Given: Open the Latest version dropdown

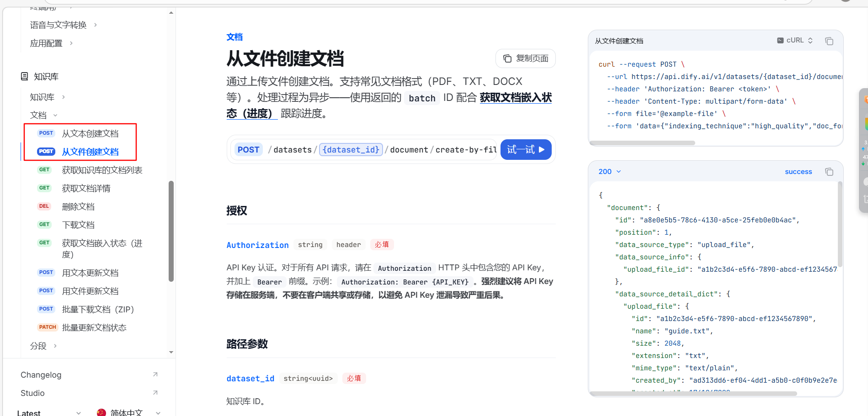Looking at the screenshot, I should point(49,412).
